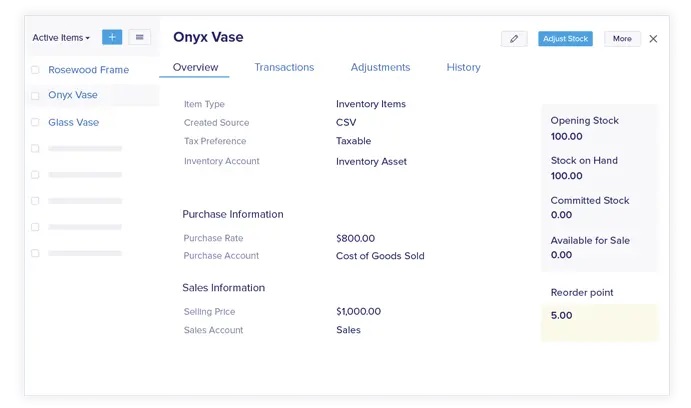Click the blue plus new item icon

[112, 37]
